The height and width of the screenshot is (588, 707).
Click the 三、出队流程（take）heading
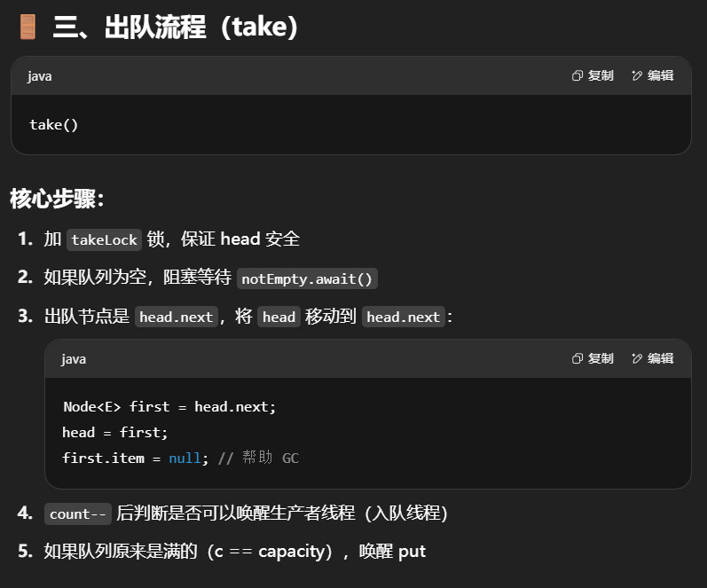pyautogui.click(x=176, y=27)
